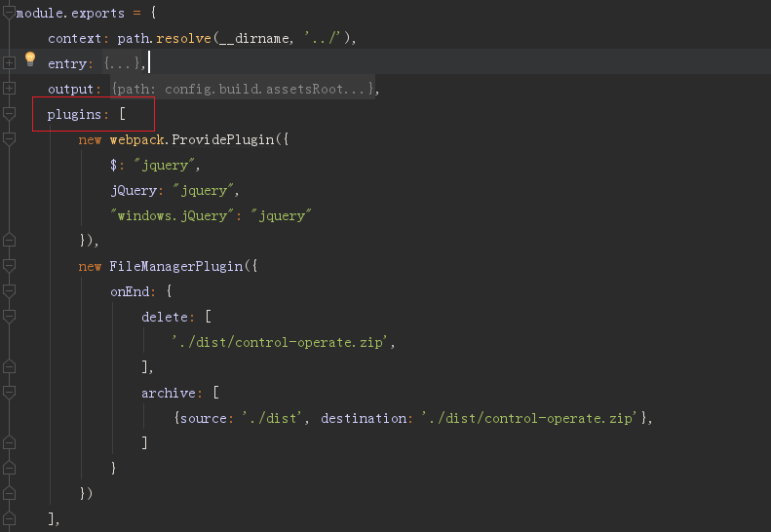The width and height of the screenshot is (771, 532).
Task: Click the entry property name
Action: pyautogui.click(x=67, y=63)
